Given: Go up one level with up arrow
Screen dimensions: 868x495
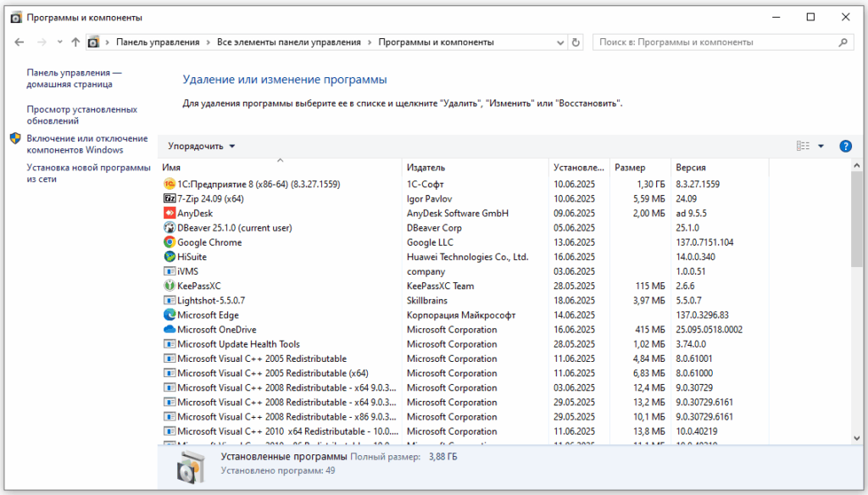Looking at the screenshot, I should click(x=76, y=42).
